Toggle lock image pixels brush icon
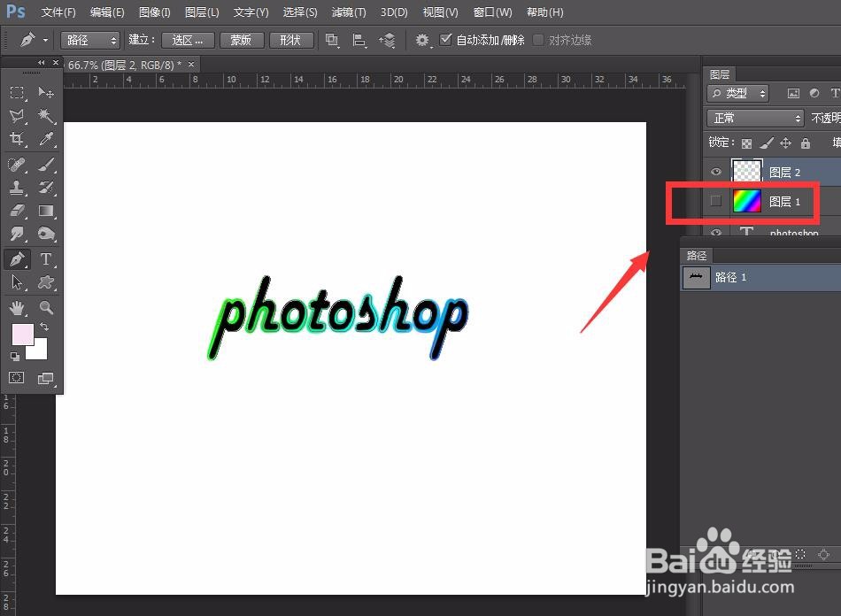Viewport: 841px width, 616px height. point(767,142)
